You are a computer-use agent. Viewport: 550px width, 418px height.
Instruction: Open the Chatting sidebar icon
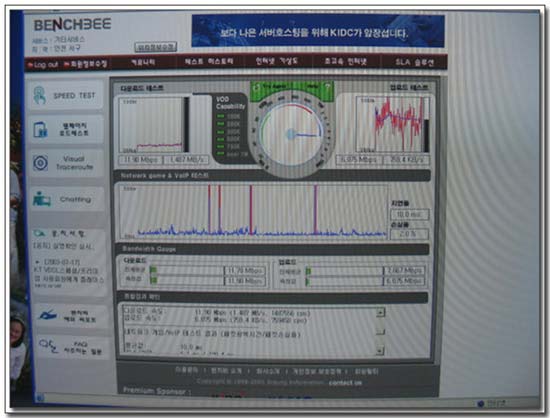click(42, 199)
